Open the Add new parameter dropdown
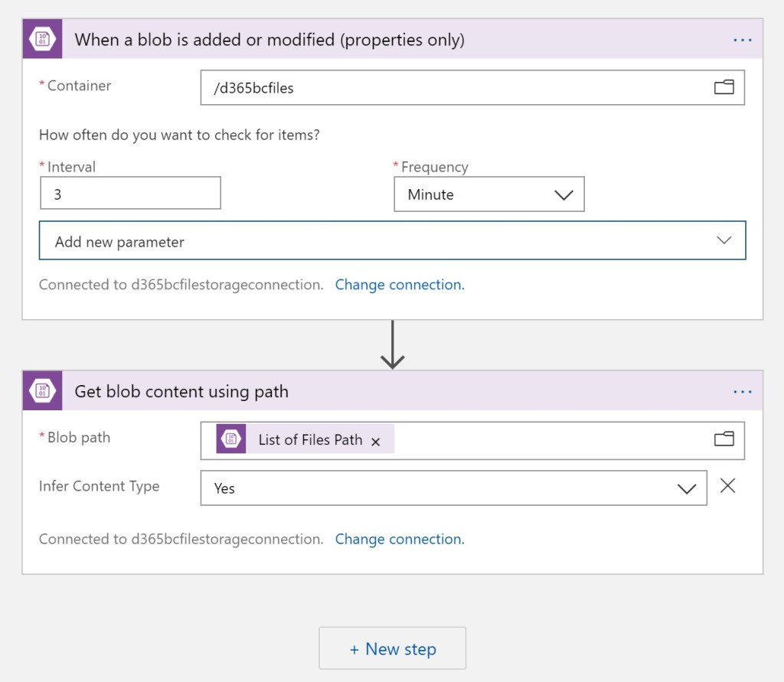 tap(392, 241)
